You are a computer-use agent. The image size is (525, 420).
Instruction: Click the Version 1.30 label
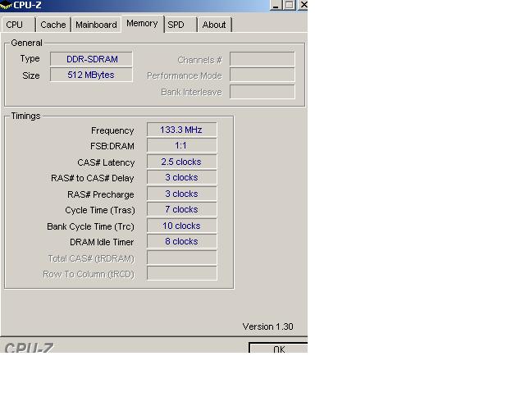point(268,326)
